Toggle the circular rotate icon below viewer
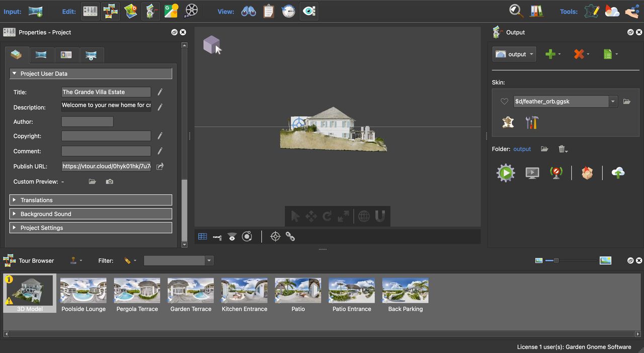The height and width of the screenshot is (353, 644). (x=247, y=236)
